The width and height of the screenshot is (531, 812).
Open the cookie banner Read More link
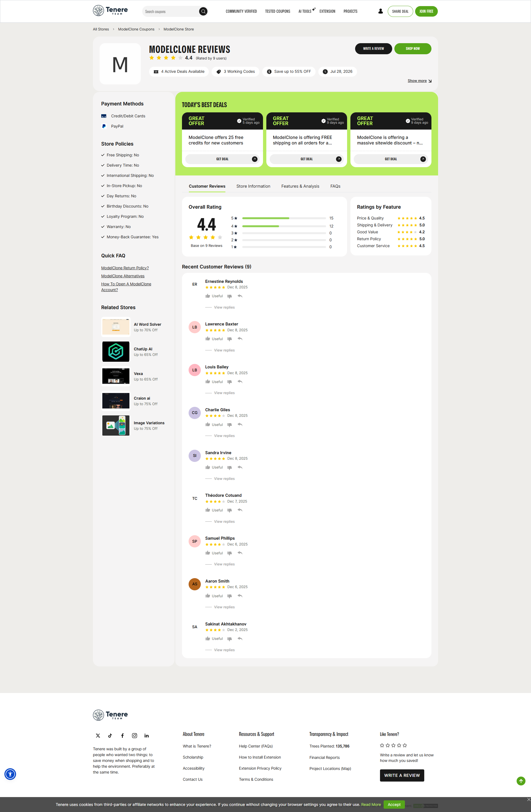[371, 805]
